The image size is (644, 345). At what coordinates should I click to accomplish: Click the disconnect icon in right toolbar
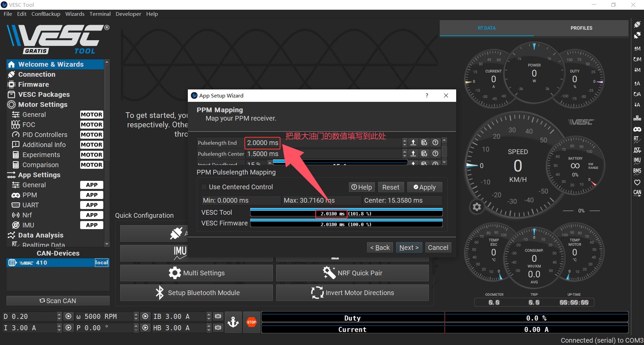637,35
